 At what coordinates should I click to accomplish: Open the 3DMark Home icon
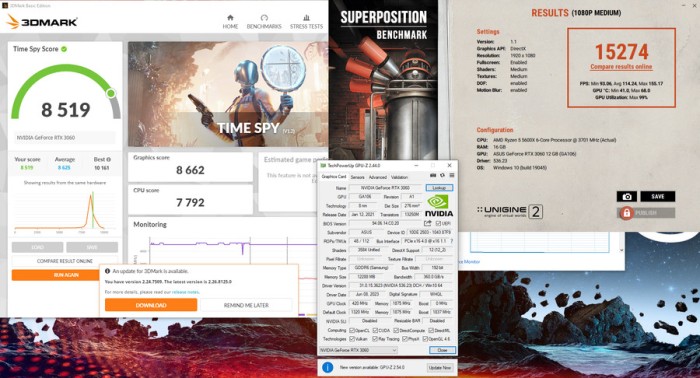(x=230, y=18)
